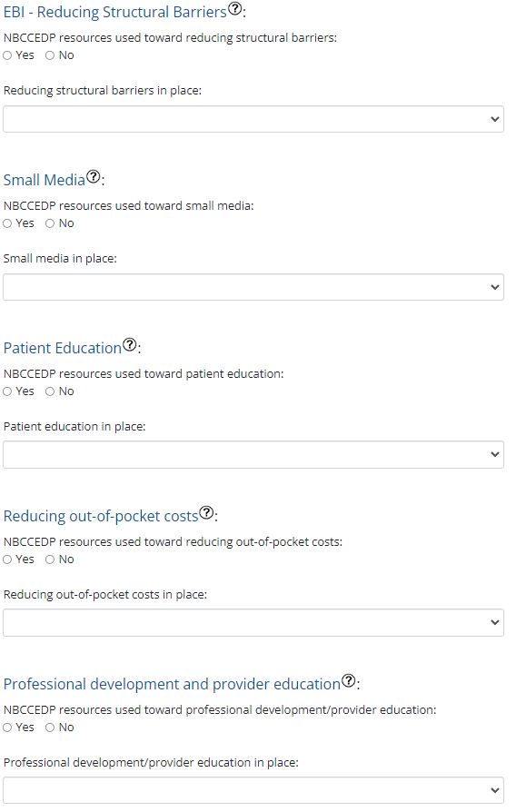
Task: Show help tooltip for Patient Education
Action: click(x=130, y=344)
